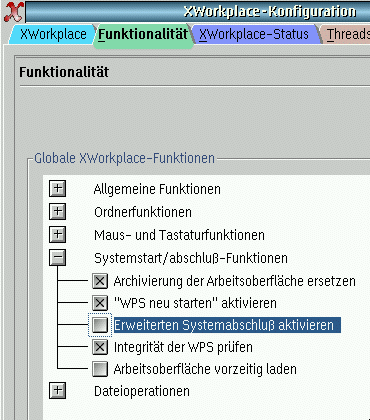Enable Erweiterten Systemabschluß aktivieren checkbox
The image size is (370, 420).
[x=100, y=325]
